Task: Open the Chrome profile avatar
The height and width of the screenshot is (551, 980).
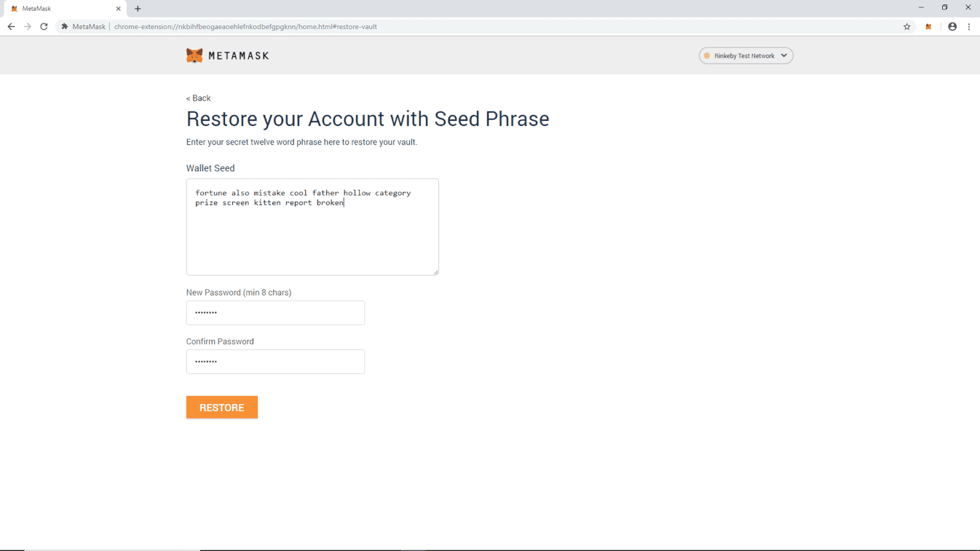Action: tap(952, 27)
